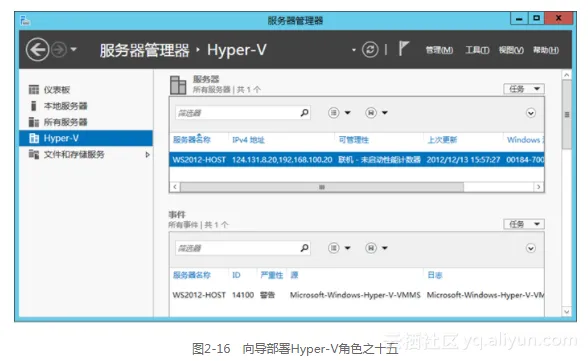This screenshot has width=588, height=361.
Task: Click main scrollbar up arrow
Action: pyautogui.click(x=567, y=75)
